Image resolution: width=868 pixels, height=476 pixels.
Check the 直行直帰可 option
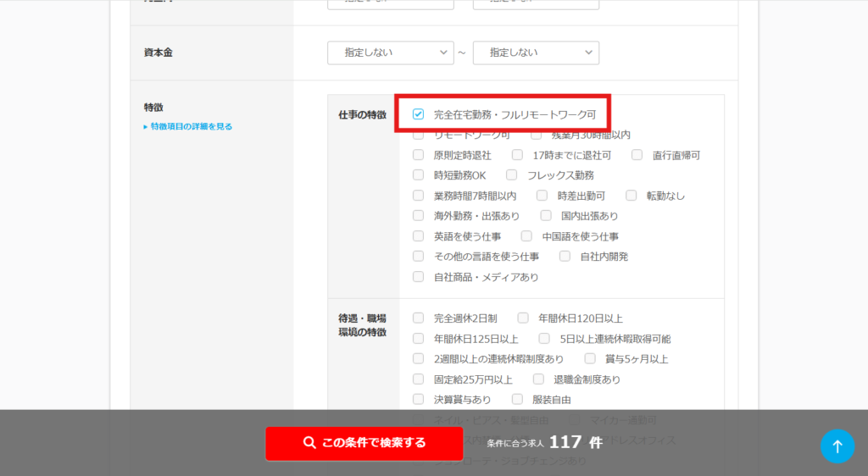637,155
